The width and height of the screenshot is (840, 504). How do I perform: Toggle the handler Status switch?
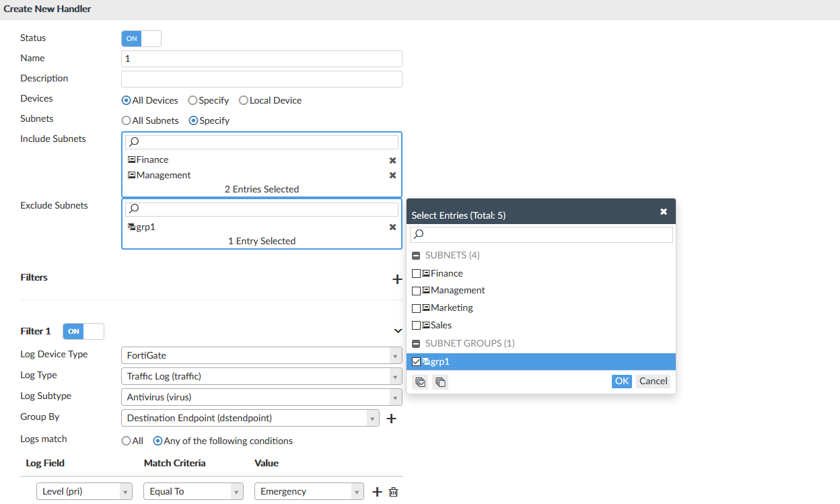[x=141, y=39]
